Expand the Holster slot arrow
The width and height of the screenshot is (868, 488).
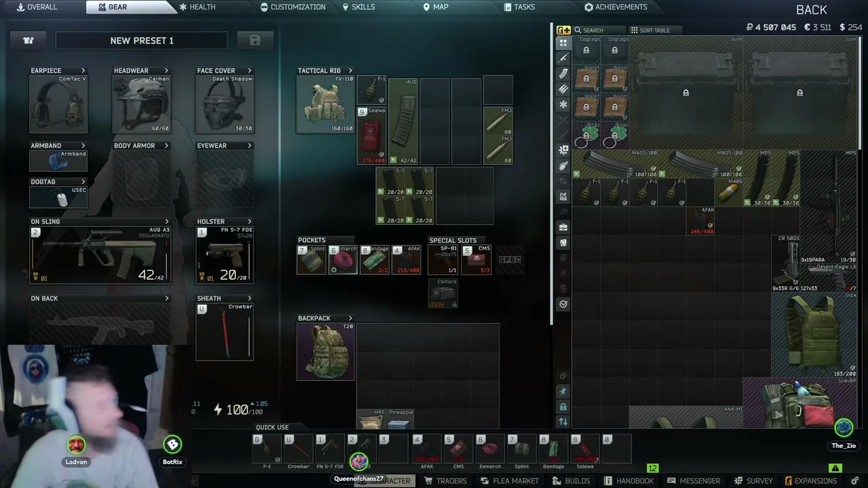250,222
